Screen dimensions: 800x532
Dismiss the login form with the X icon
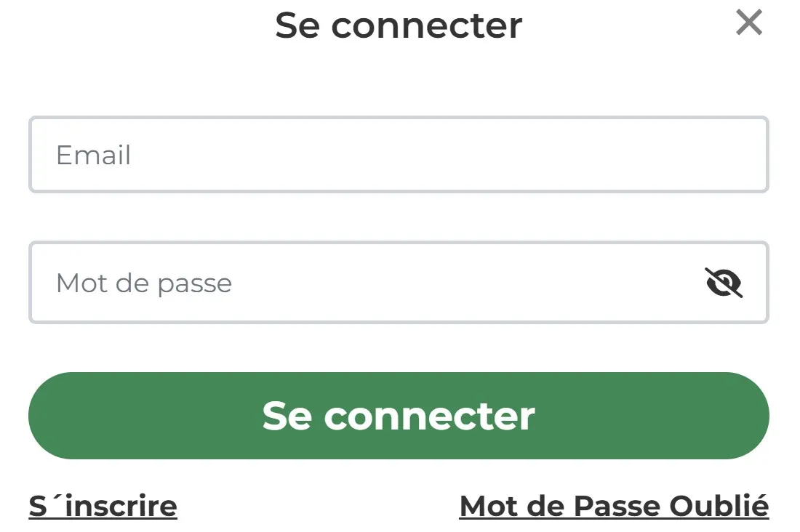tap(748, 23)
